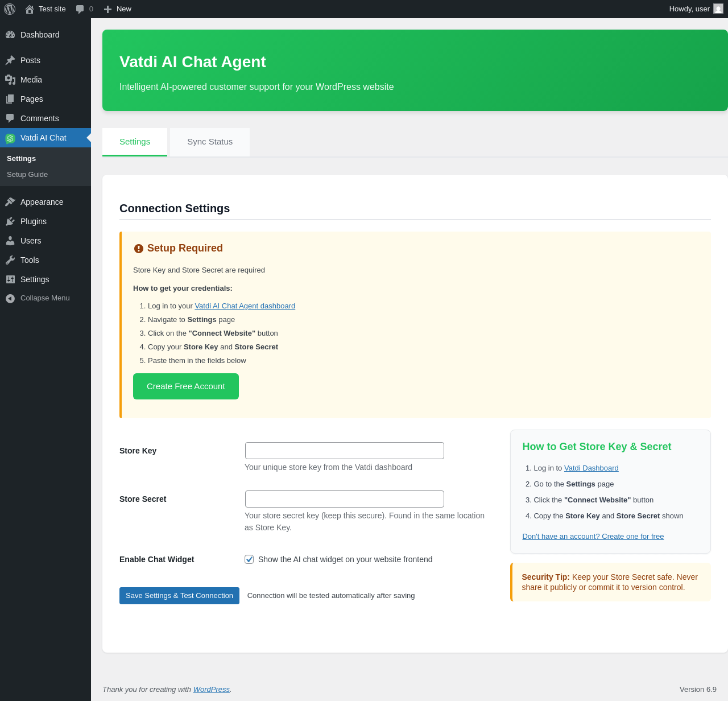728x701 pixels.
Task: Click the Vatdi AI Chat Agent banner title
Action: point(193,61)
